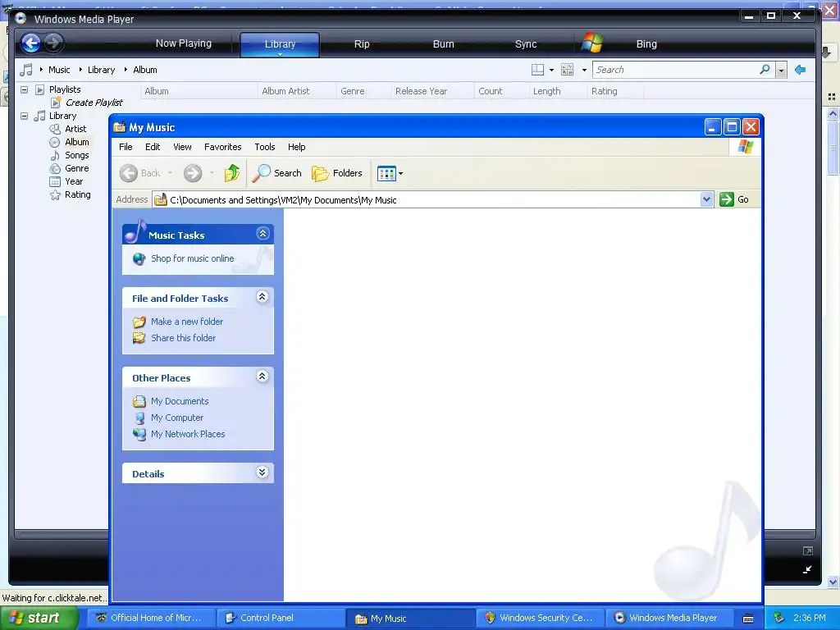Screen dimensions: 840x630
Task: Switch to the Burn tab
Action: point(444,44)
